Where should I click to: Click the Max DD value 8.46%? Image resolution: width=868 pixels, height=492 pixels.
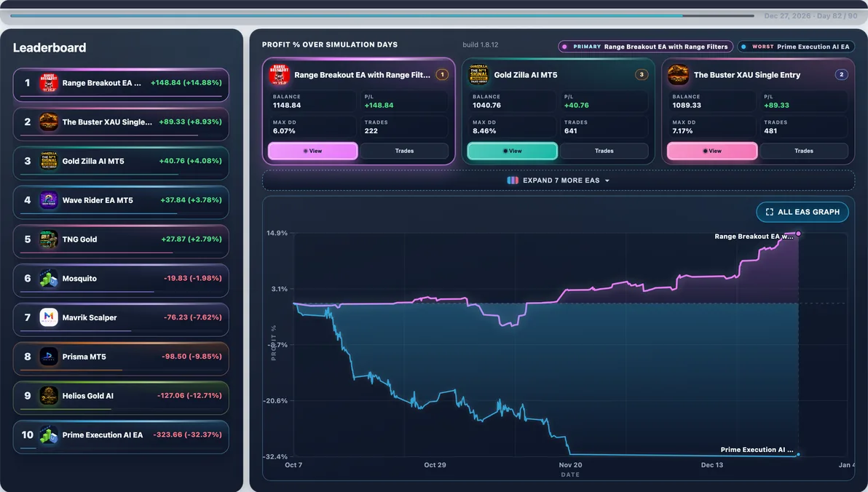484,131
